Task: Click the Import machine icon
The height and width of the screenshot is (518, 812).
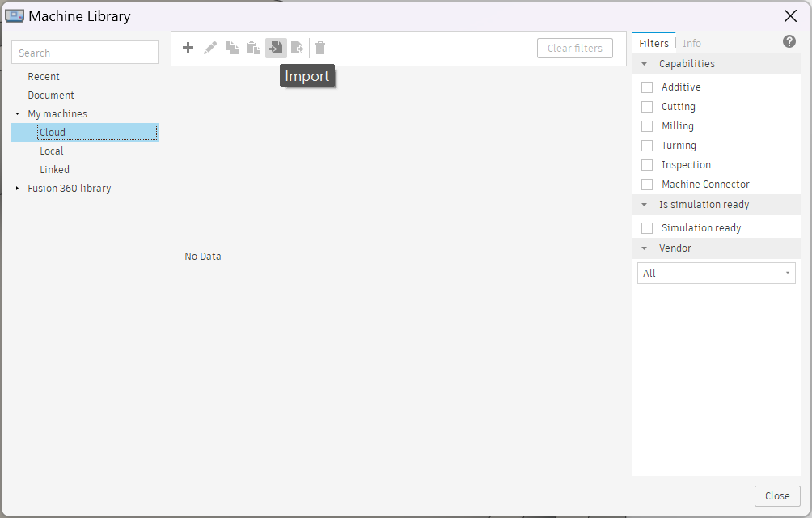Action: [276, 48]
